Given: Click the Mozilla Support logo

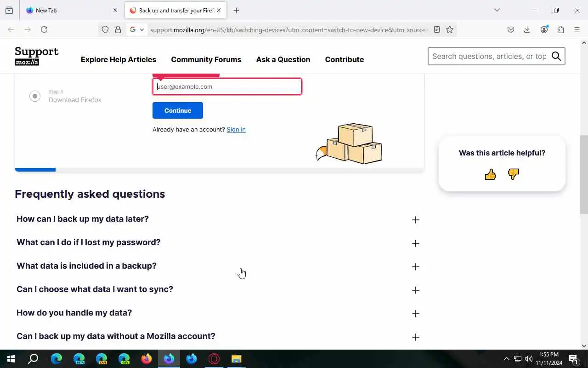Looking at the screenshot, I should coord(37,56).
